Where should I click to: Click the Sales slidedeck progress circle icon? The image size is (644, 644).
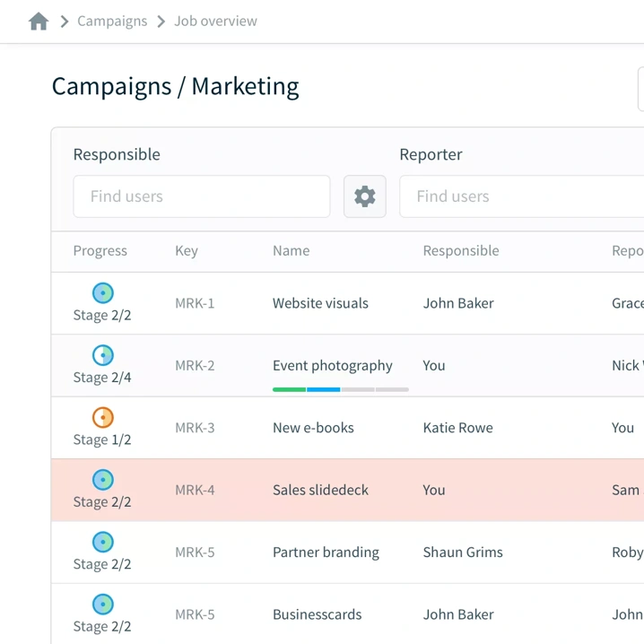pyautogui.click(x=103, y=480)
